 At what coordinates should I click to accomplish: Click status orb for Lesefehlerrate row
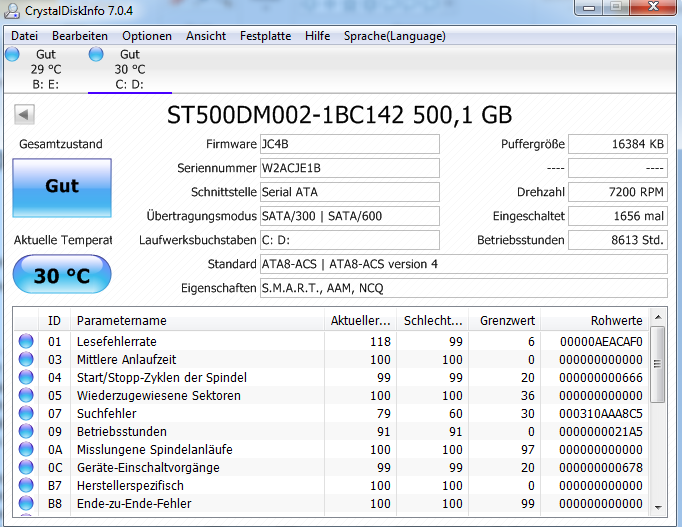pos(26,341)
